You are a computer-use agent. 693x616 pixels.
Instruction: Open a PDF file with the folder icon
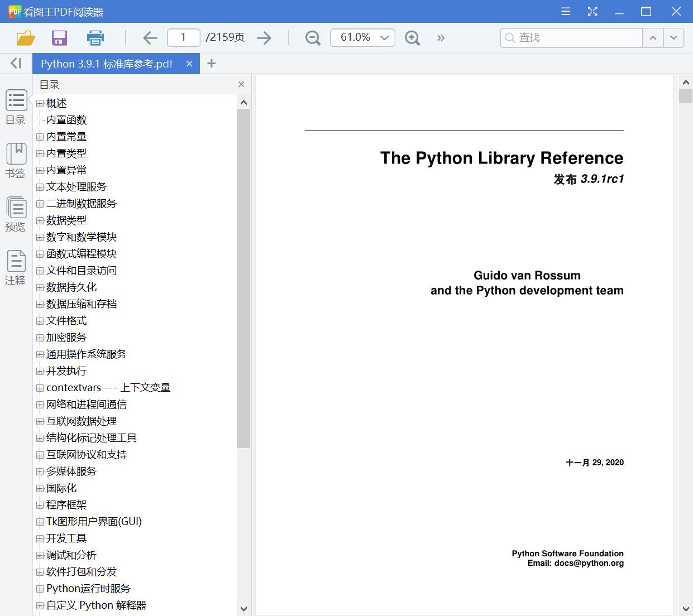coord(25,37)
